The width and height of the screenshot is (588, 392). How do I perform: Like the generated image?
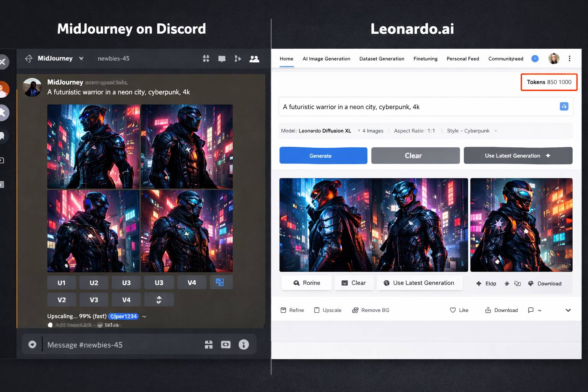pyautogui.click(x=459, y=310)
